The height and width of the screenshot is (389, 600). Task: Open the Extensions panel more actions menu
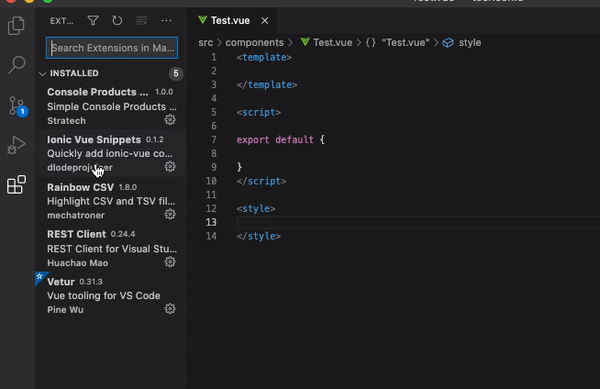coord(166,21)
